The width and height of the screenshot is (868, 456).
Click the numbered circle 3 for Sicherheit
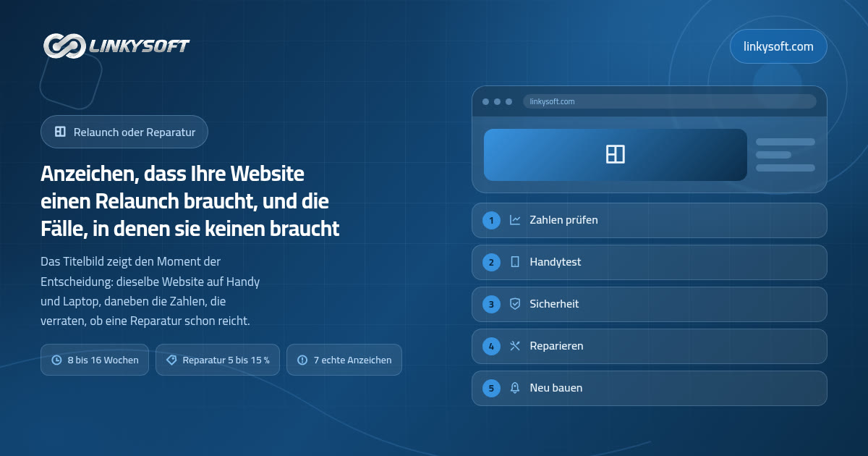click(x=492, y=304)
